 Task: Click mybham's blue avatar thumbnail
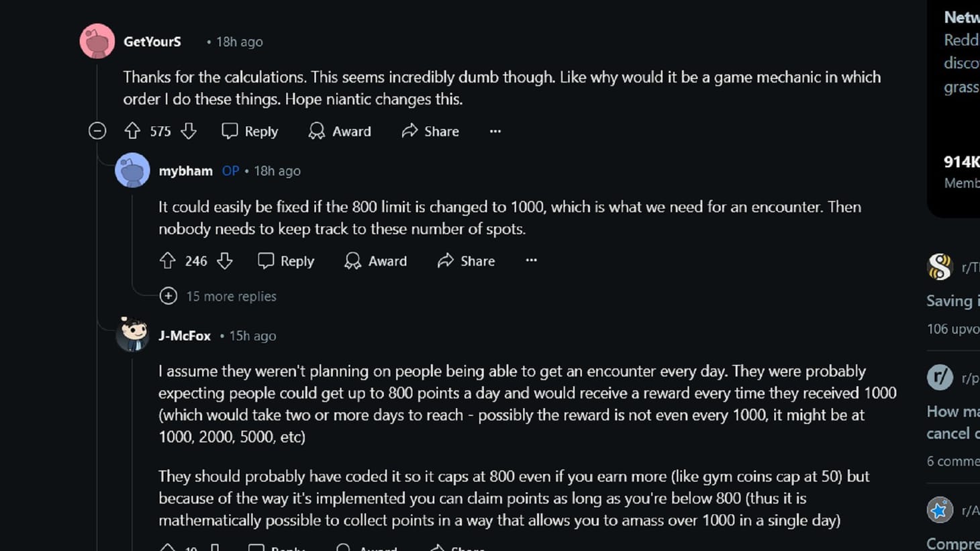pos(132,170)
